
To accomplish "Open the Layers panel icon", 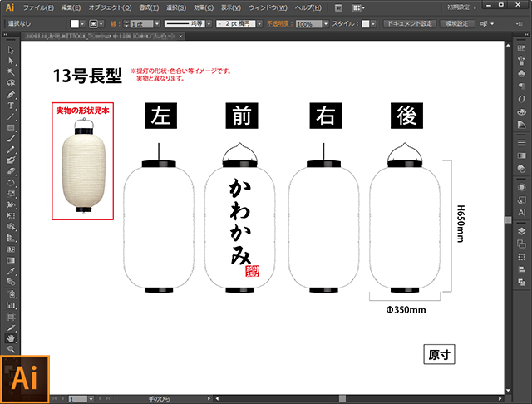I will click(x=521, y=232).
